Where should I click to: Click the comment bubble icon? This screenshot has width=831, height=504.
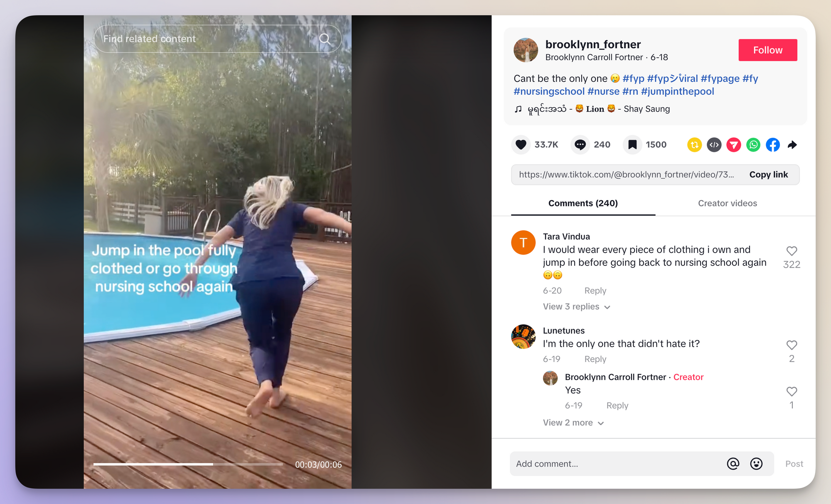[580, 144]
